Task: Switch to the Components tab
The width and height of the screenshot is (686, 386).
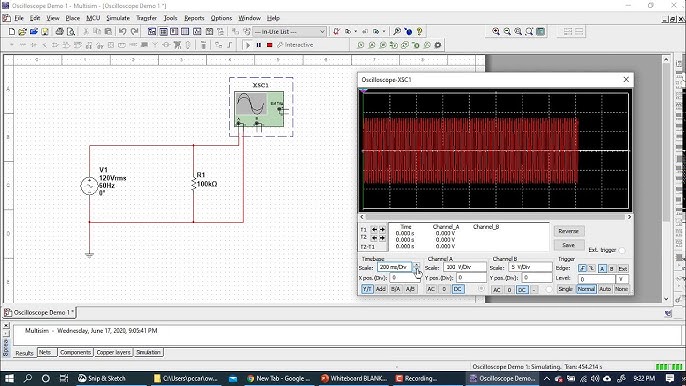Action: [75, 352]
